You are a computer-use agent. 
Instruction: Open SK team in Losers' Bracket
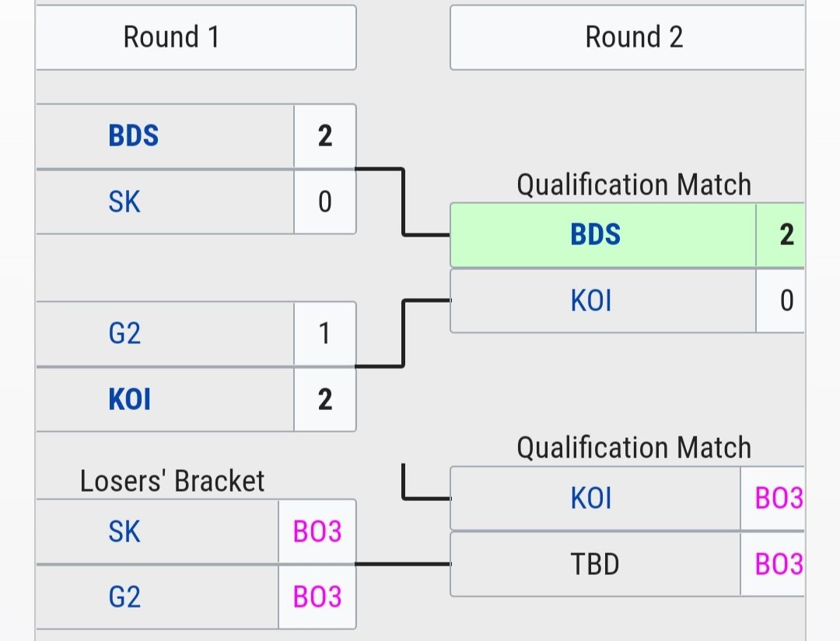pyautogui.click(x=124, y=532)
